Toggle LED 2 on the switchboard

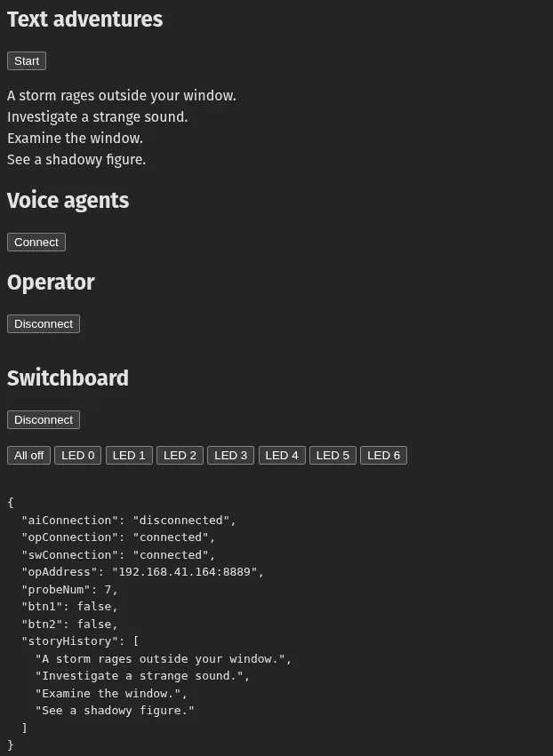(x=180, y=455)
